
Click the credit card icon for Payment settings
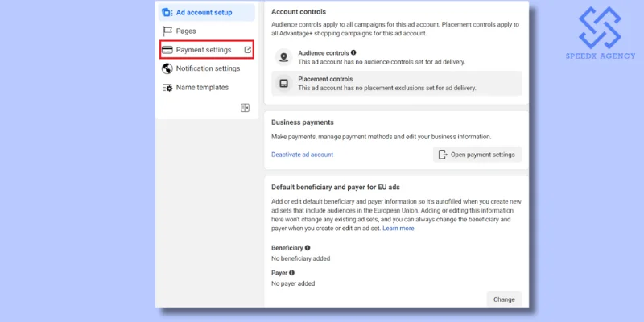point(167,50)
